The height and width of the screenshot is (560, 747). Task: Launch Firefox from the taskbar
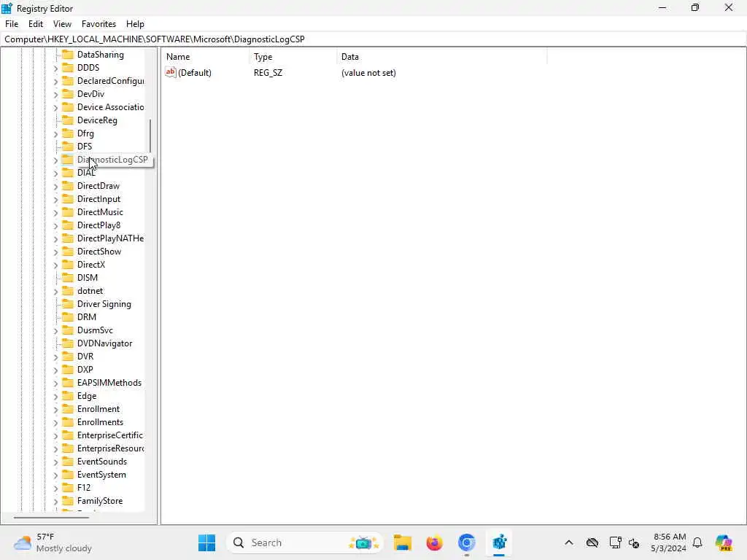(435, 542)
